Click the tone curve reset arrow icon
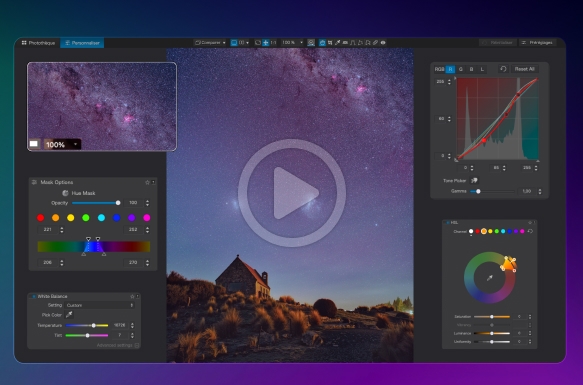Image resolution: width=583 pixels, height=385 pixels. 503,69
